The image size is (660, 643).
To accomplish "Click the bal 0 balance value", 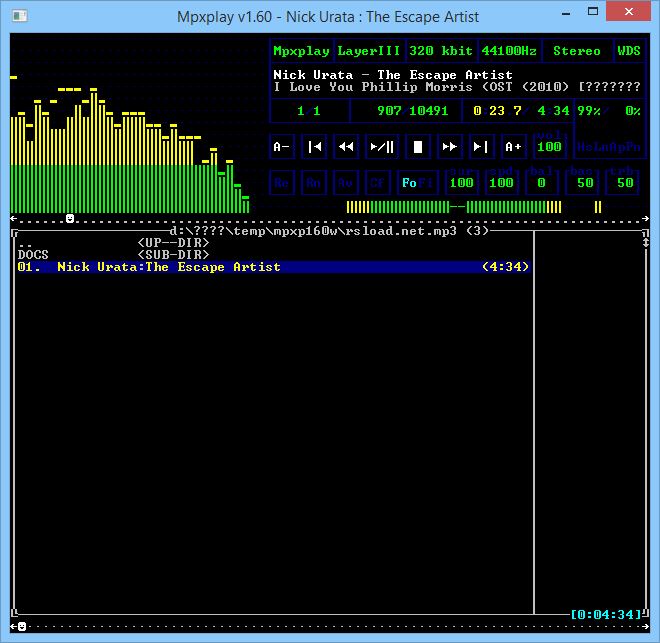I will coord(542,181).
